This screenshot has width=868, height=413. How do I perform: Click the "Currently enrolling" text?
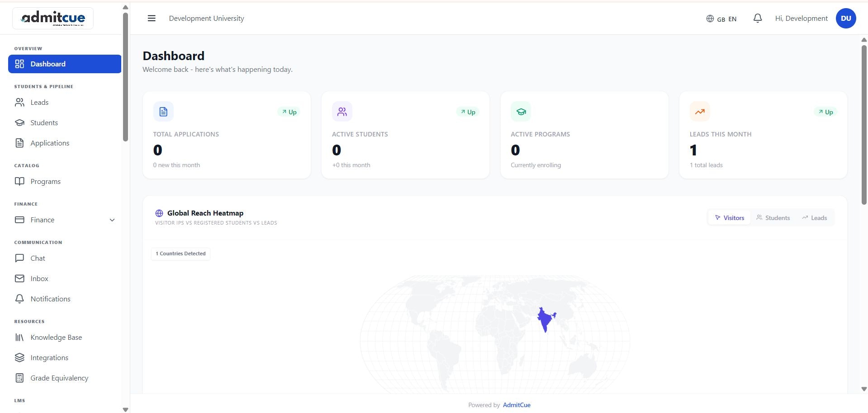536,165
